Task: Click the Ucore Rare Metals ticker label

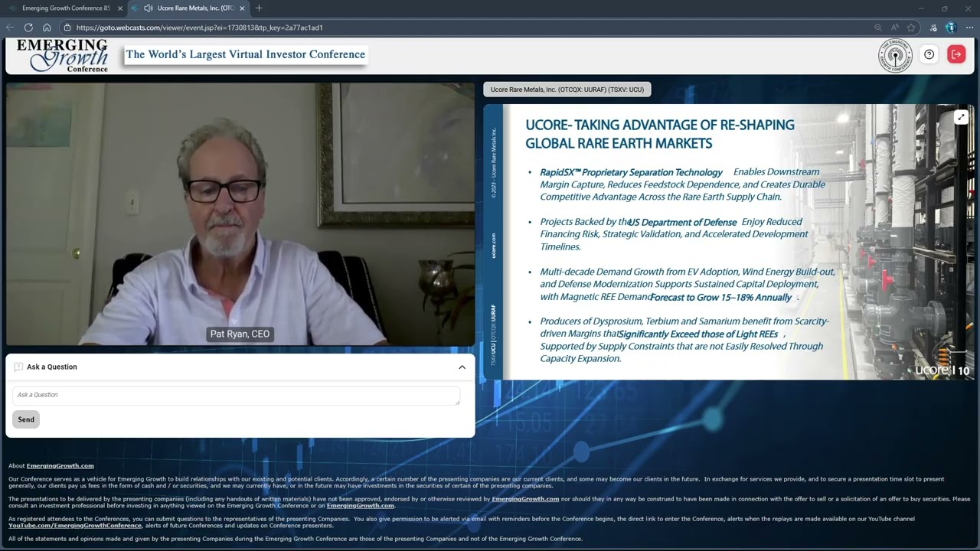Action: (567, 90)
